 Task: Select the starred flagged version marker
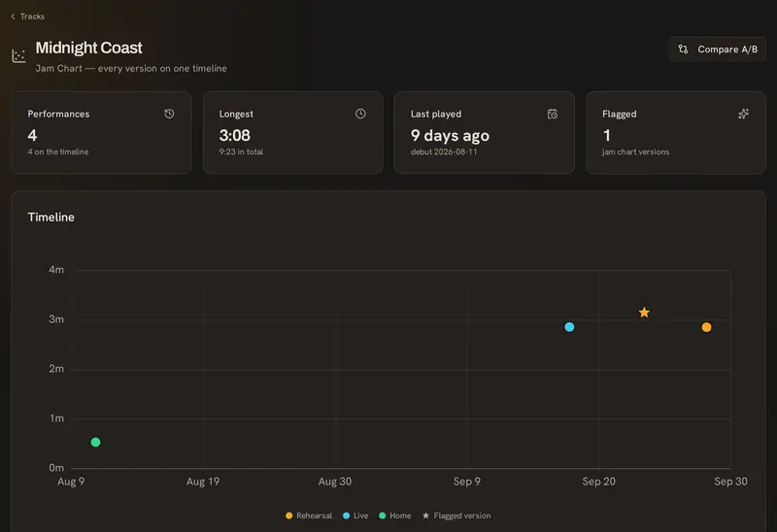[x=644, y=312]
